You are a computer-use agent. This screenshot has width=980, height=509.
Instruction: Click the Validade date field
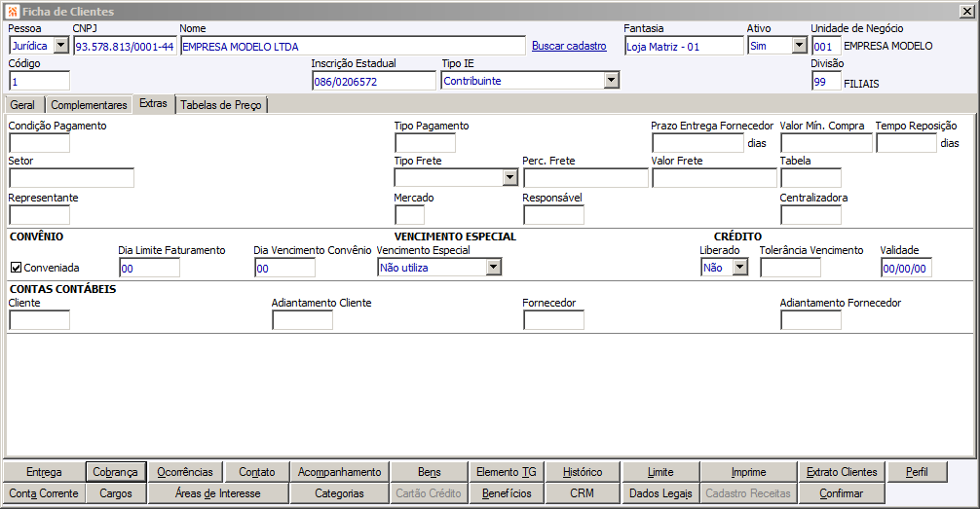906,268
